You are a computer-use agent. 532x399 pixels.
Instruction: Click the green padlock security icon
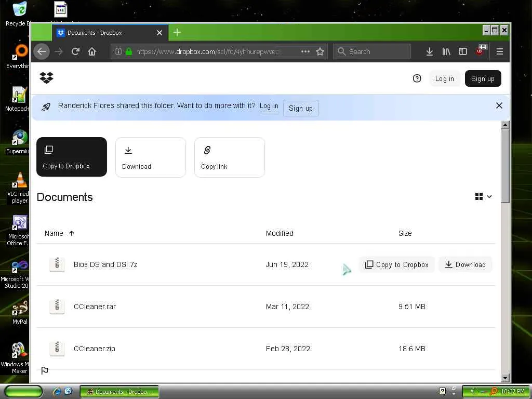pyautogui.click(x=129, y=51)
